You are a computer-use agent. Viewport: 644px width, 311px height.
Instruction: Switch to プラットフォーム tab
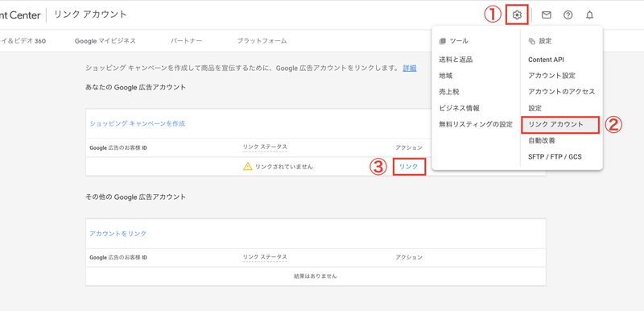pos(262,40)
